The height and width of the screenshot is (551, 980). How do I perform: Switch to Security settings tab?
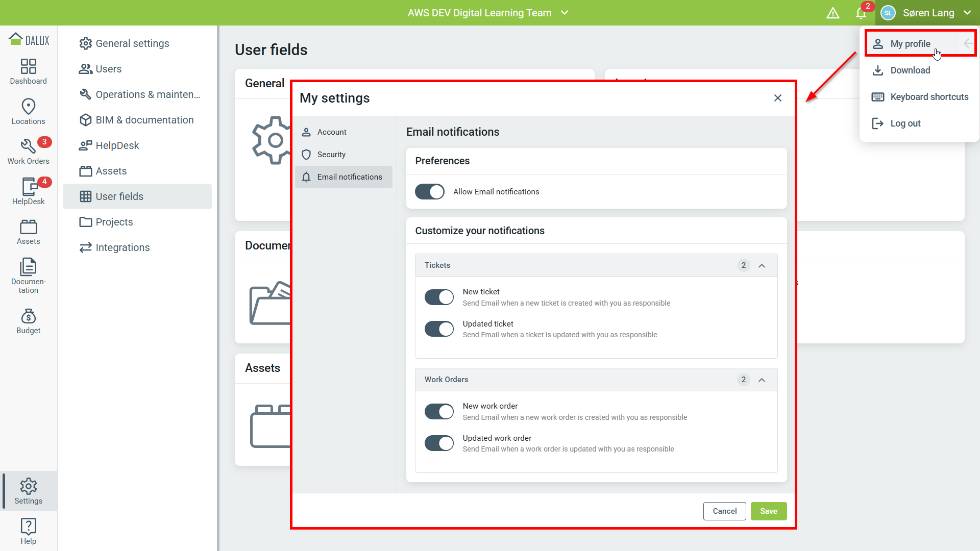331,155
